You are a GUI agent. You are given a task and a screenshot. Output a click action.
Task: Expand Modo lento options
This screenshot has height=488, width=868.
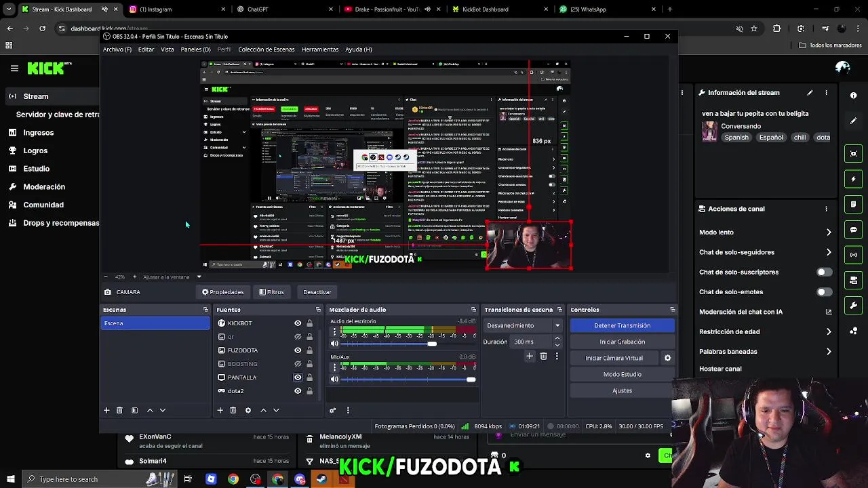(x=829, y=232)
